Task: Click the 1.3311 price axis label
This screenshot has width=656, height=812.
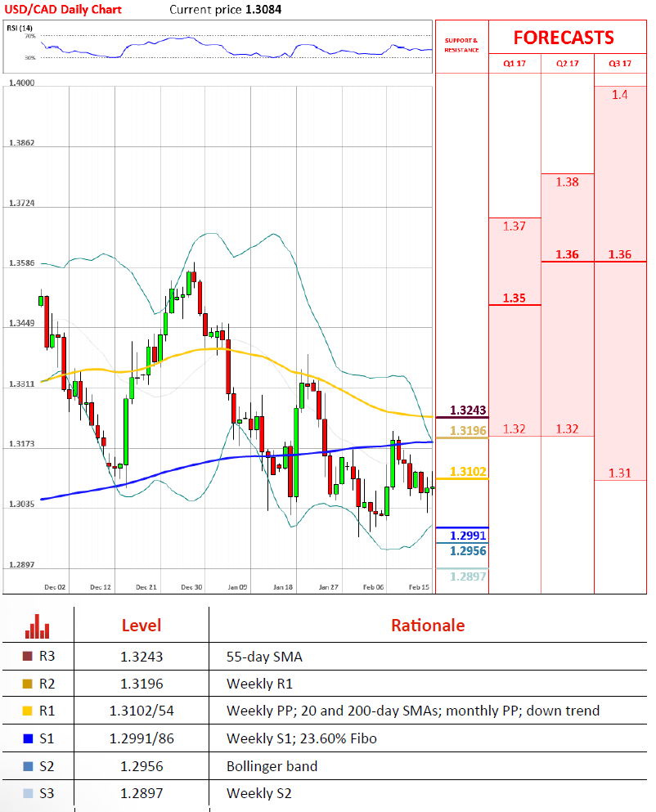Action: click(22, 384)
